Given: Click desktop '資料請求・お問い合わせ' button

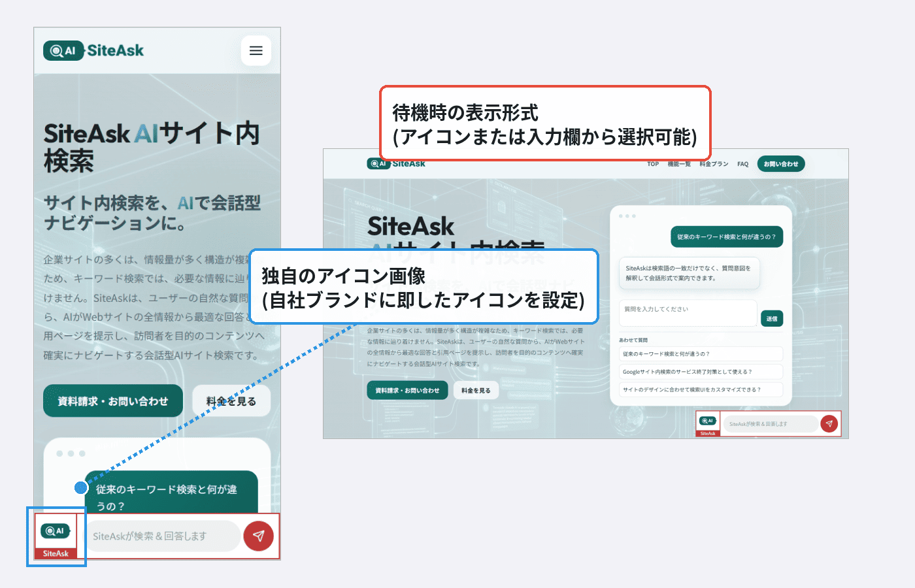Looking at the screenshot, I should point(407,390).
